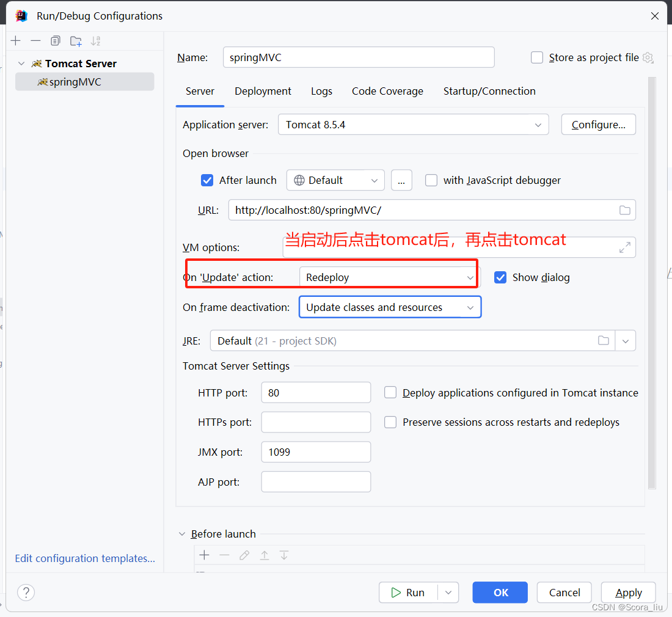Enable Deploy applications configured in Tomcat instance
This screenshot has width=672, height=617.
click(390, 392)
